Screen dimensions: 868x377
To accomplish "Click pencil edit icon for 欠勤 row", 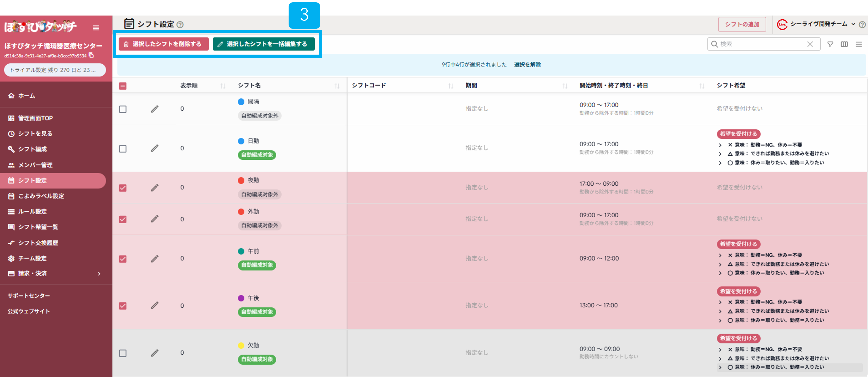I will point(155,353).
